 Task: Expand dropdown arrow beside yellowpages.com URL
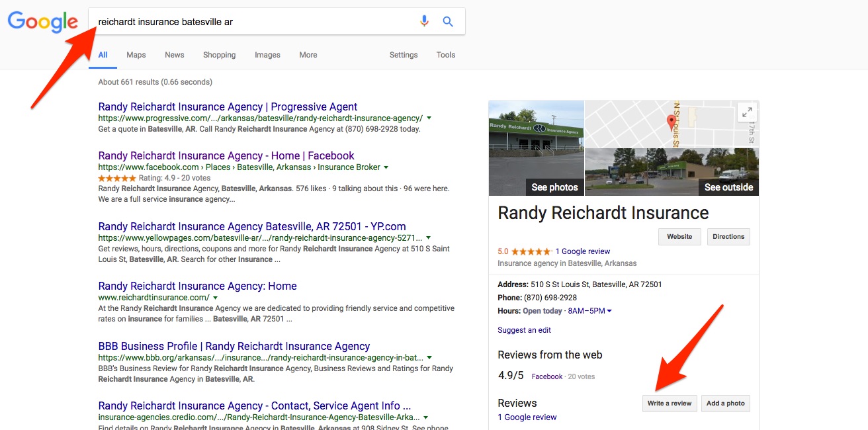pyautogui.click(x=428, y=237)
